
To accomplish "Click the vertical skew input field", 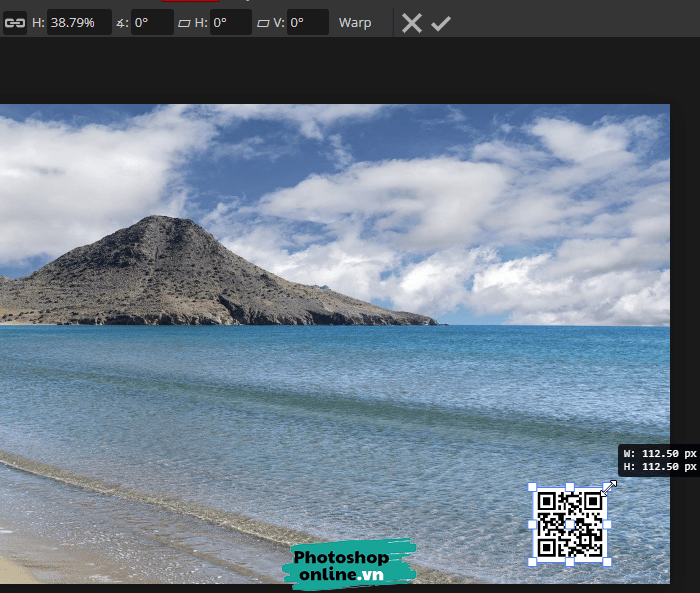I will [308, 22].
